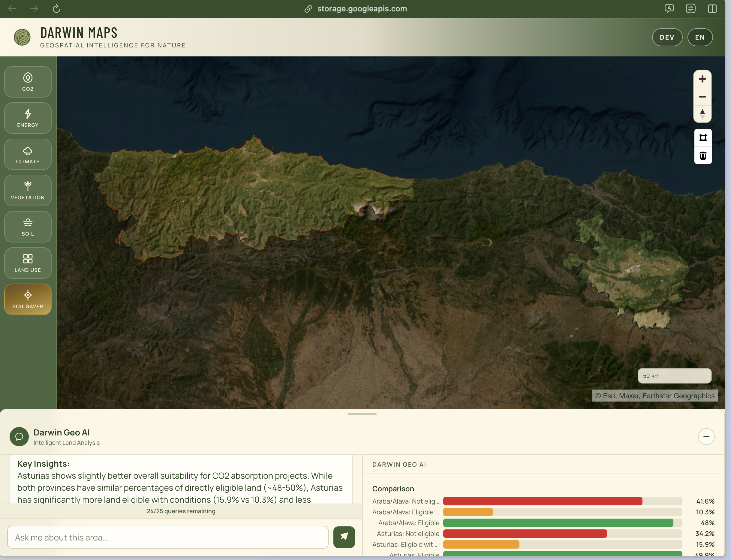Image resolution: width=731 pixels, height=560 pixels.
Task: Activate the Soil Saver tool
Action: pos(28,299)
